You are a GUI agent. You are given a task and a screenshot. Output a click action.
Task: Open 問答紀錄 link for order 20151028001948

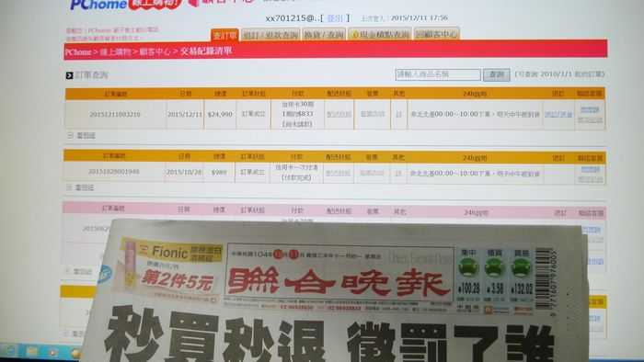[x=591, y=179]
